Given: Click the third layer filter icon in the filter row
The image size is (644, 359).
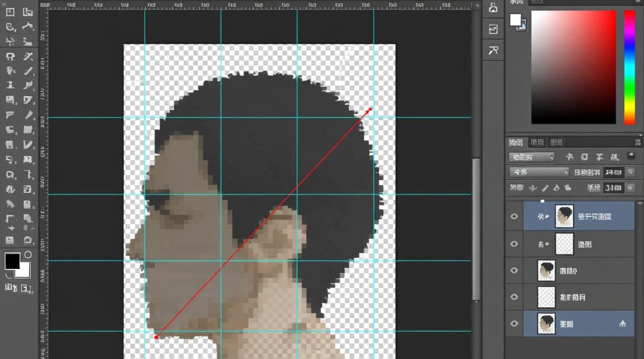Looking at the screenshot, I should (600, 157).
